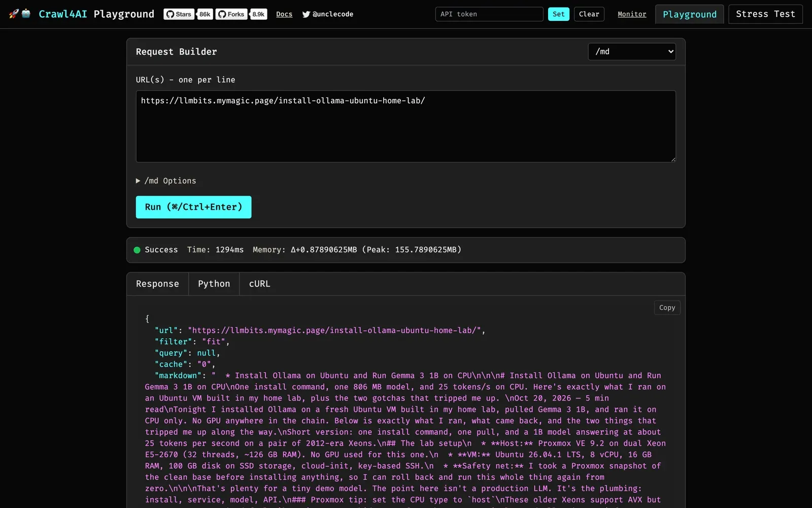Click the "Success" status label

coord(161,250)
